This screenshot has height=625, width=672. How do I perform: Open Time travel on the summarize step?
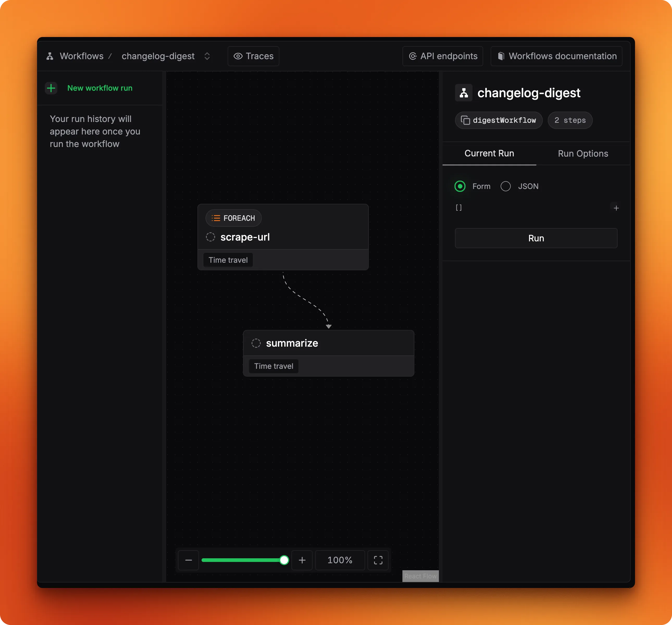click(273, 366)
